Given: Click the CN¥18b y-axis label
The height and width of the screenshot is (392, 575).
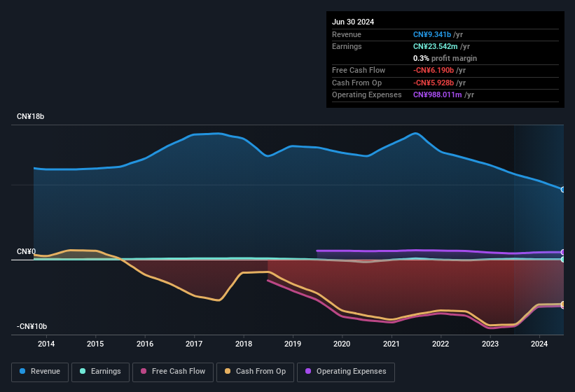Looking at the screenshot, I should tap(30, 116).
